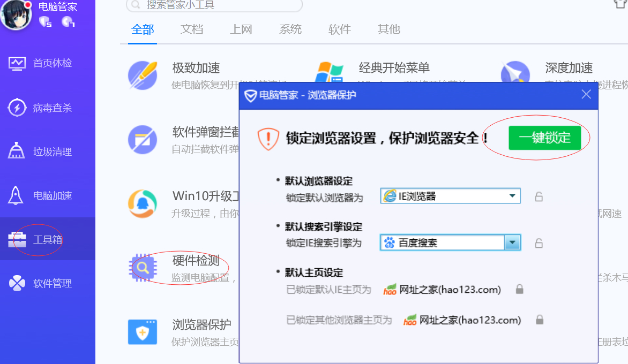The width and height of the screenshot is (628, 364).
Task: Open 软件管理 clover icon in sidebar
Action: pyautogui.click(x=17, y=283)
